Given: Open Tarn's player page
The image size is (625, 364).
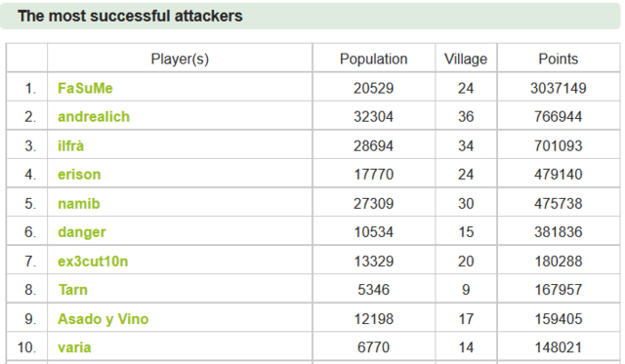Looking at the screenshot, I should click(x=73, y=290).
